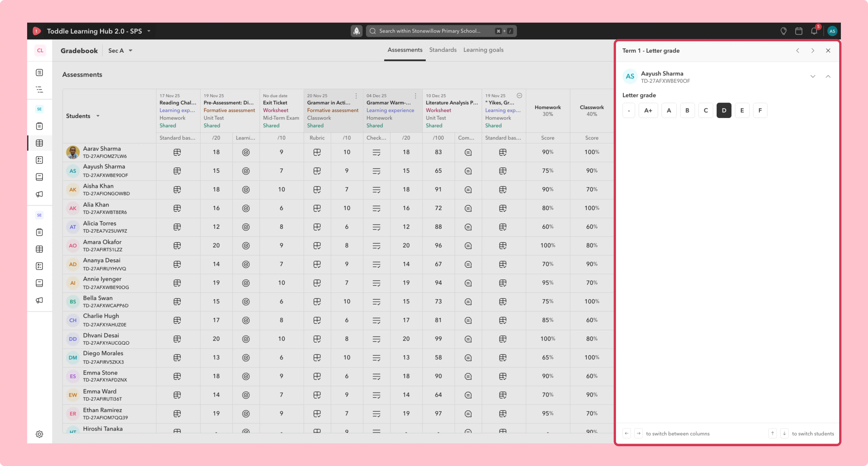Click Ethan Ramirez's Literature Analysis score 97
The height and width of the screenshot is (466, 868).
click(438, 413)
